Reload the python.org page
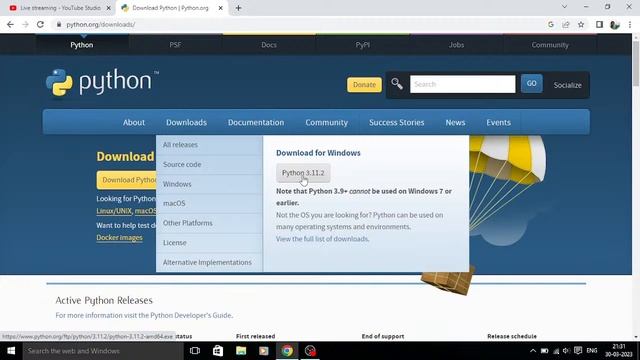The width and height of the screenshot is (640, 360). pyautogui.click(x=40, y=24)
